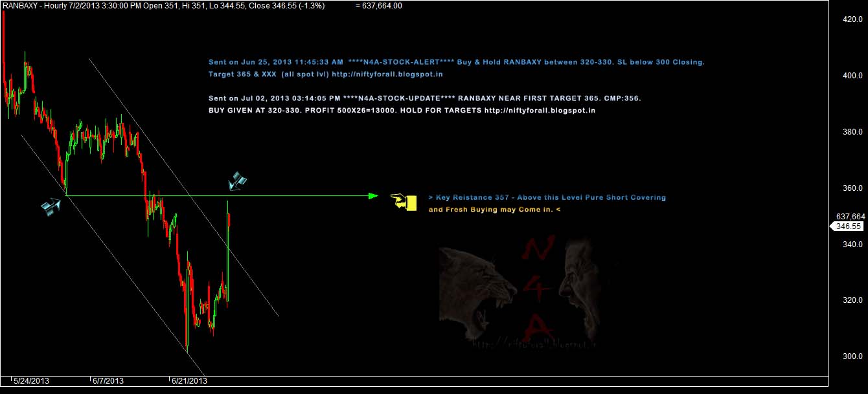Viewport: 868px width, 394px height.
Task: Select the upper white channel trendline
Action: click(x=183, y=187)
